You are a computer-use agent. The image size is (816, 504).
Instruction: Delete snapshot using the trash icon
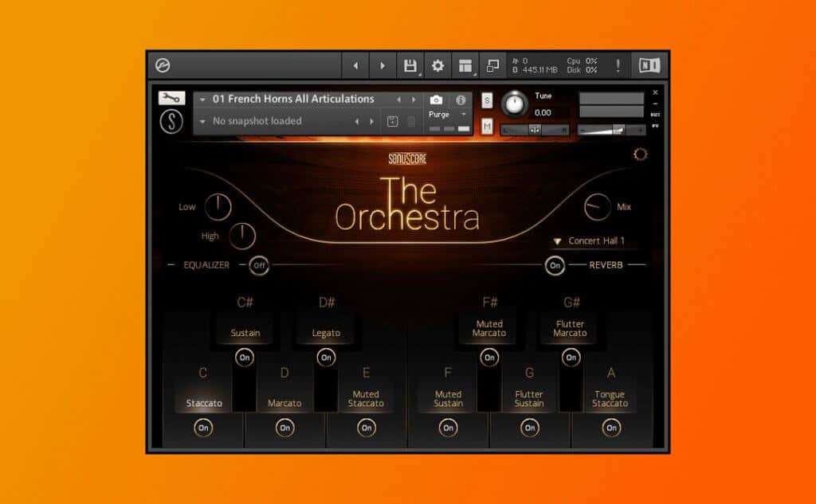click(411, 121)
